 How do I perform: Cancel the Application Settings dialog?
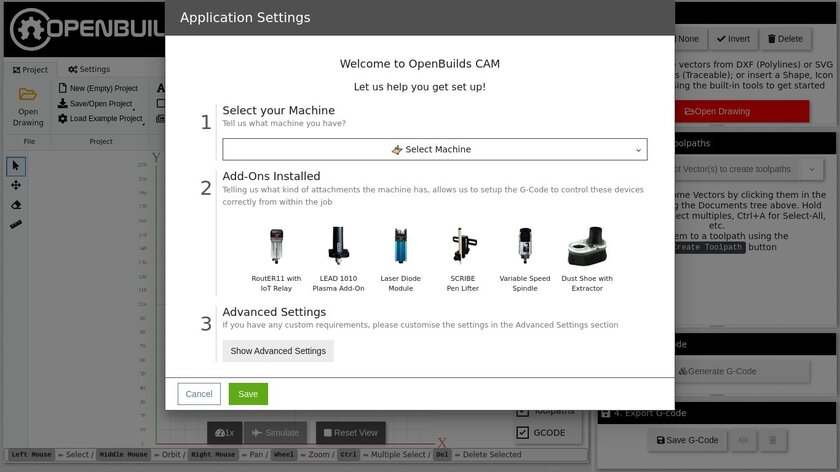click(199, 394)
